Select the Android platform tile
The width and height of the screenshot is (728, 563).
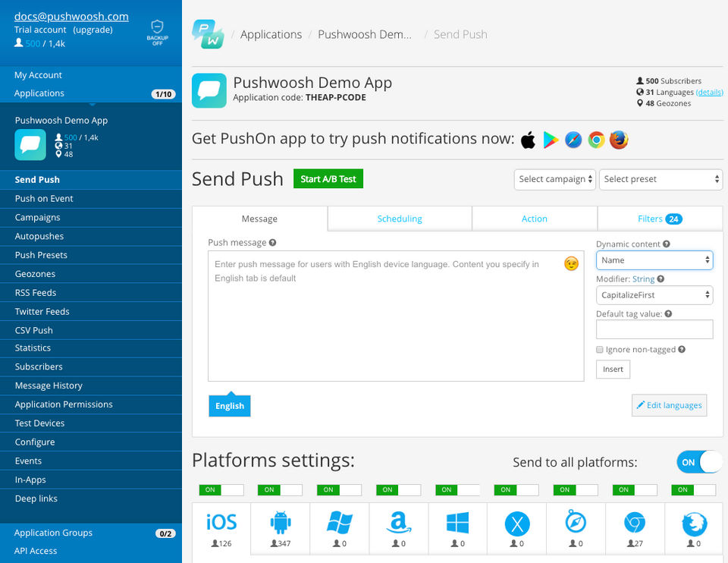281,529
